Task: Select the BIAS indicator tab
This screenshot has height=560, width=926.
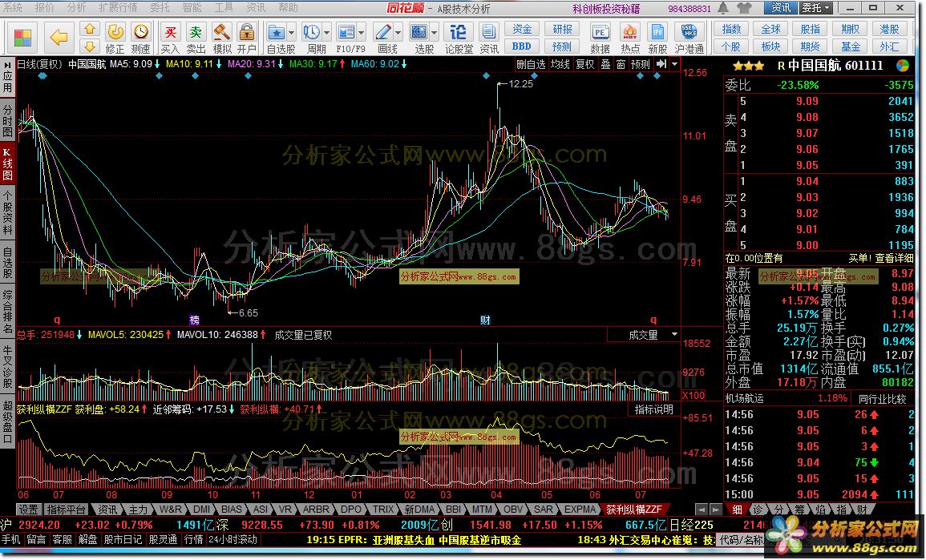Action: pos(231,510)
